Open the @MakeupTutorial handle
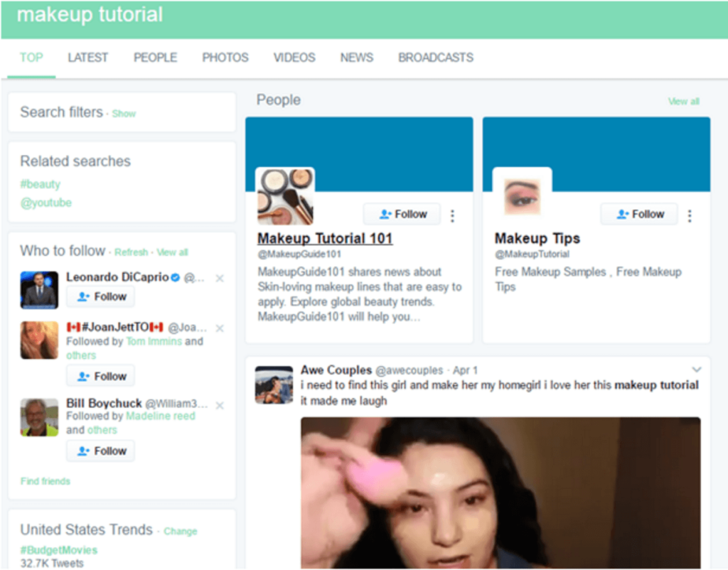The height and width of the screenshot is (570, 728). 532,254
